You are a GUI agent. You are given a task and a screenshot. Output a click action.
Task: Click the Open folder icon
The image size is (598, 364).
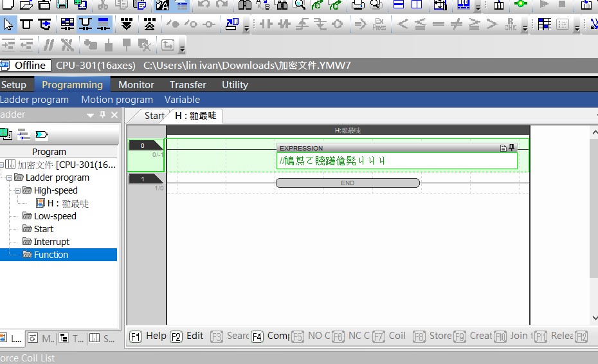coord(26,5)
